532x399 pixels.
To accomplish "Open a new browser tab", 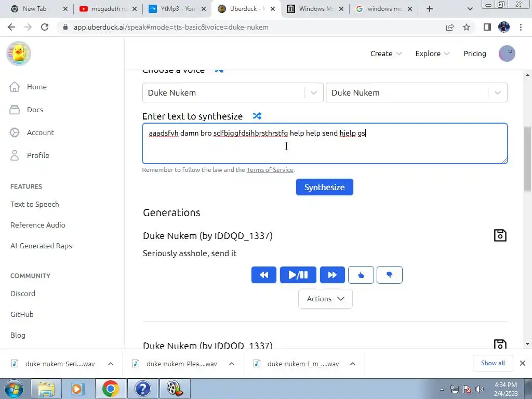I will pyautogui.click(x=430, y=9).
